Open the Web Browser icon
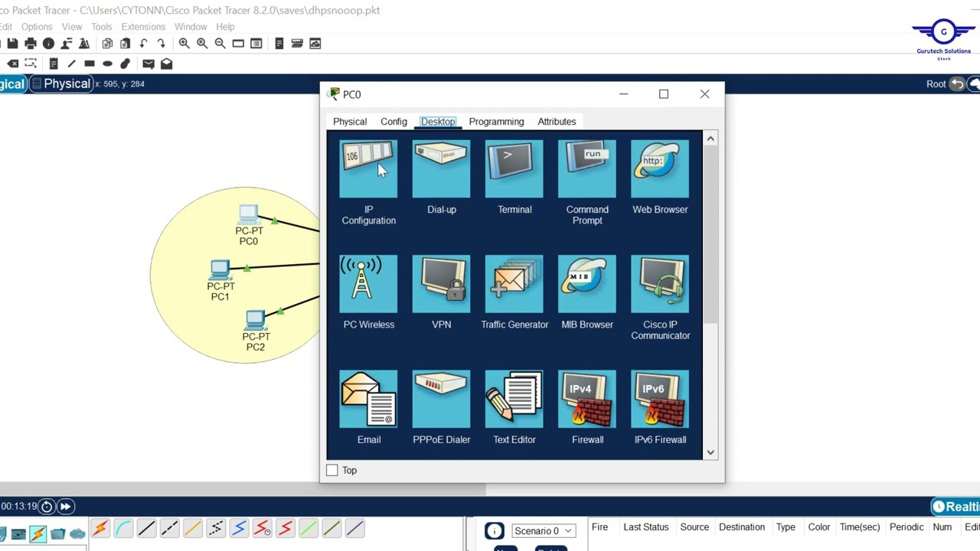This screenshot has width=980, height=551. click(x=660, y=169)
